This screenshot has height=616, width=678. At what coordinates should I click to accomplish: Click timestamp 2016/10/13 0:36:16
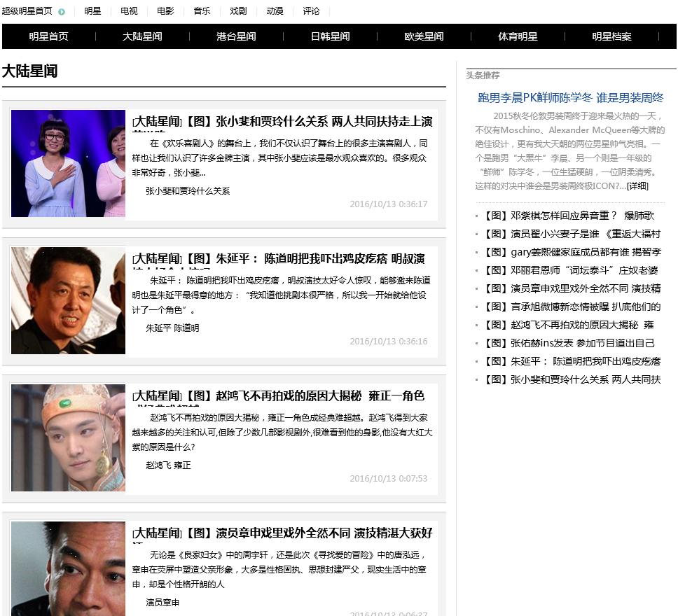(x=388, y=341)
